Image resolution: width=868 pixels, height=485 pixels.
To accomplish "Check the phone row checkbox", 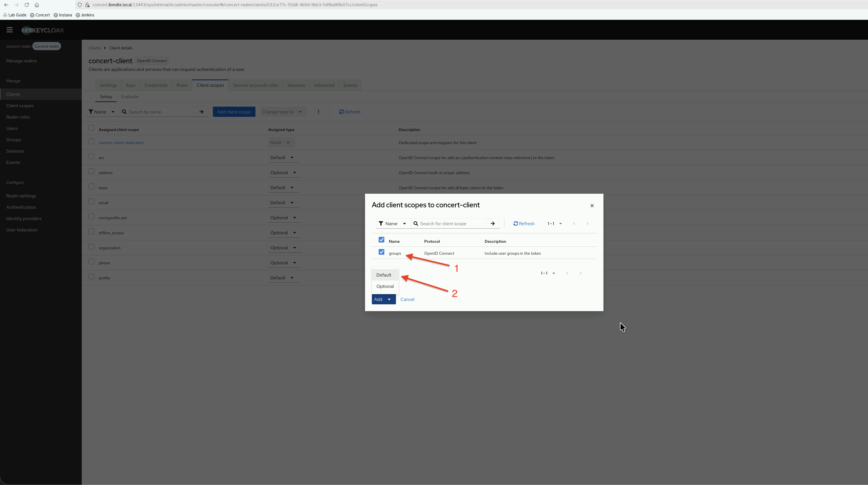I will pyautogui.click(x=91, y=262).
